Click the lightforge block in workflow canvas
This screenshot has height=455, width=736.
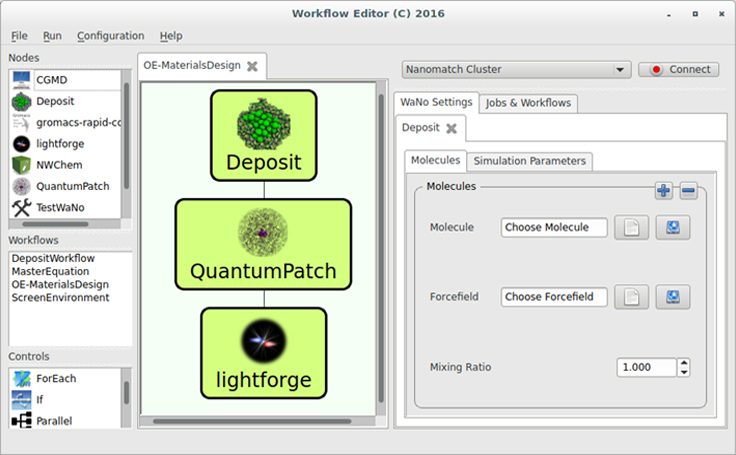(x=264, y=350)
